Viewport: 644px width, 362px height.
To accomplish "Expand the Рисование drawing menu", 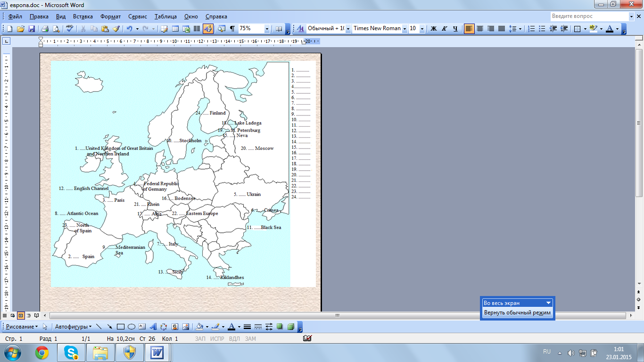I will (22, 326).
